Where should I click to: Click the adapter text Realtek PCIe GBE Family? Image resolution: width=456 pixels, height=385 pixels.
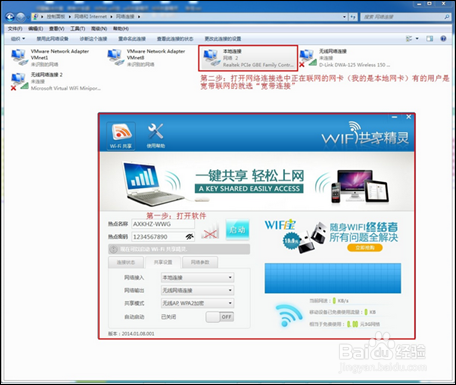pyautogui.click(x=258, y=65)
